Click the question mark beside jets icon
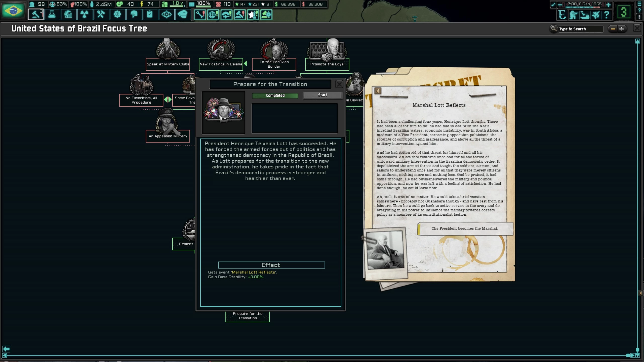 pyautogui.click(x=607, y=15)
